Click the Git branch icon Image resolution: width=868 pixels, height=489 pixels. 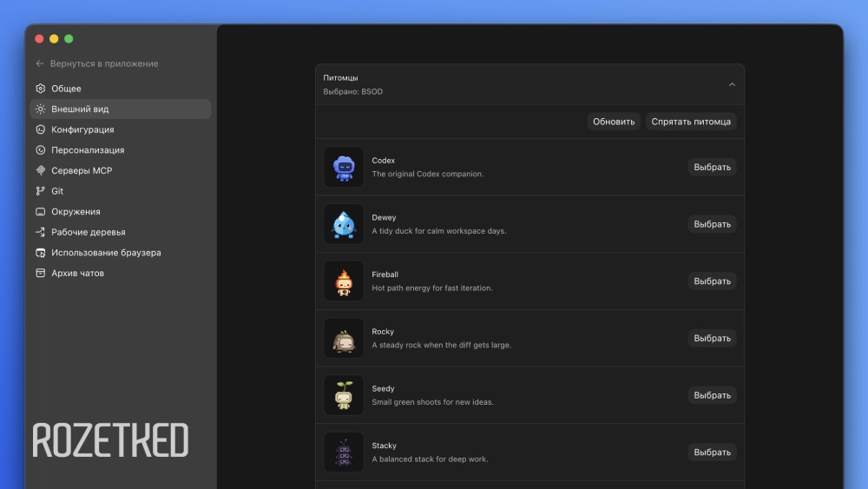tap(41, 191)
